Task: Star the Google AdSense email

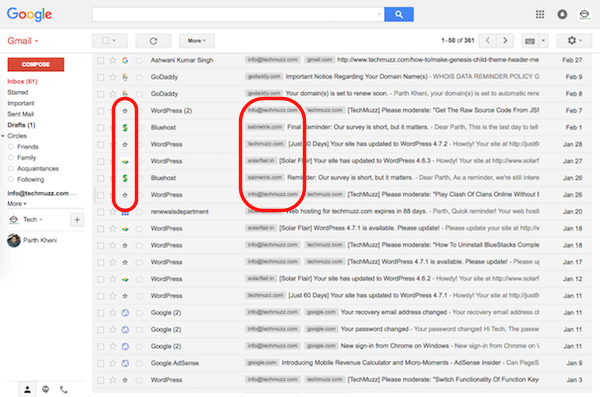Action: [x=113, y=363]
